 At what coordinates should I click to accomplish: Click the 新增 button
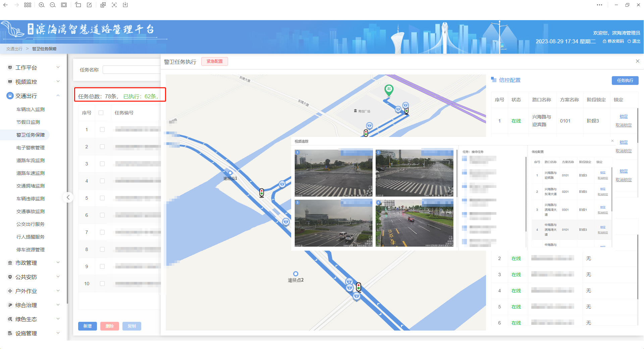pos(88,326)
